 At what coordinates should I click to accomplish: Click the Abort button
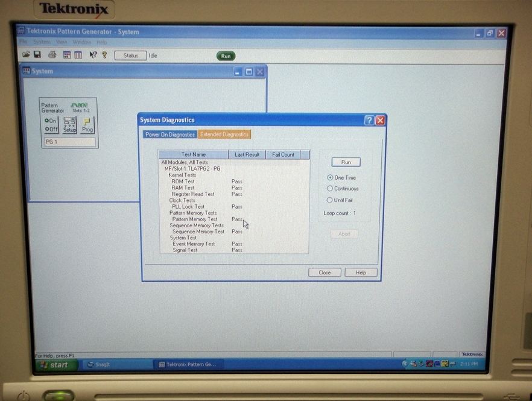click(344, 234)
